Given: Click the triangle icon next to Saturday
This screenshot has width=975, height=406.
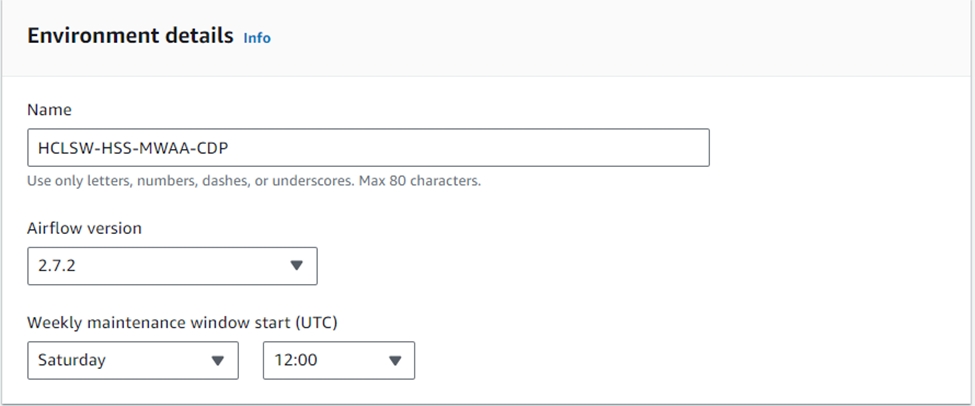Looking at the screenshot, I should [x=217, y=361].
